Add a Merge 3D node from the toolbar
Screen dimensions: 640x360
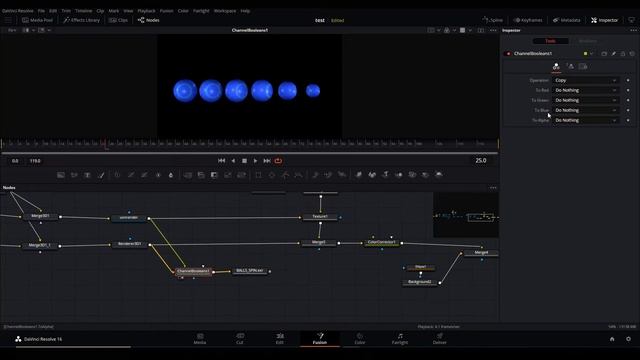click(399, 175)
